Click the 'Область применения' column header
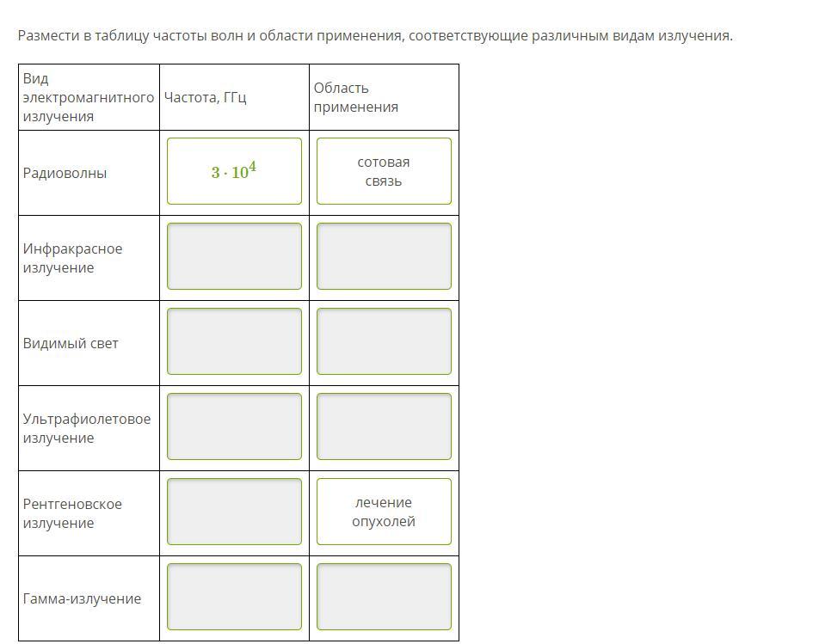The image size is (813, 644). click(355, 97)
